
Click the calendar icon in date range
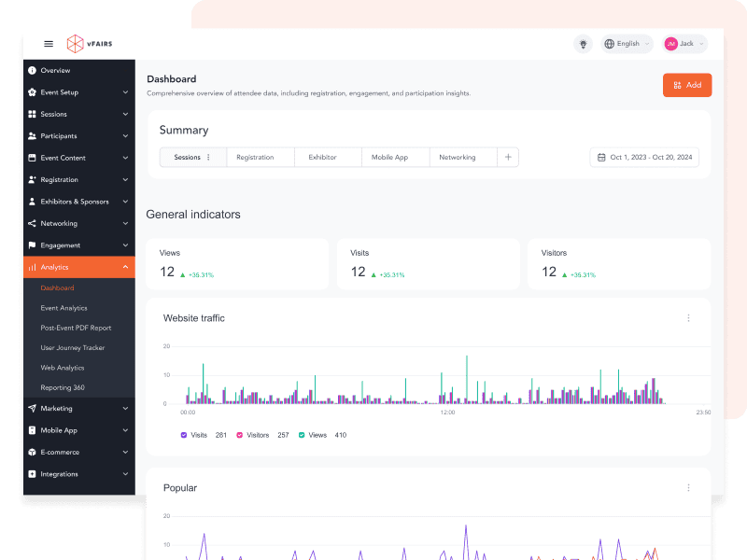point(601,157)
